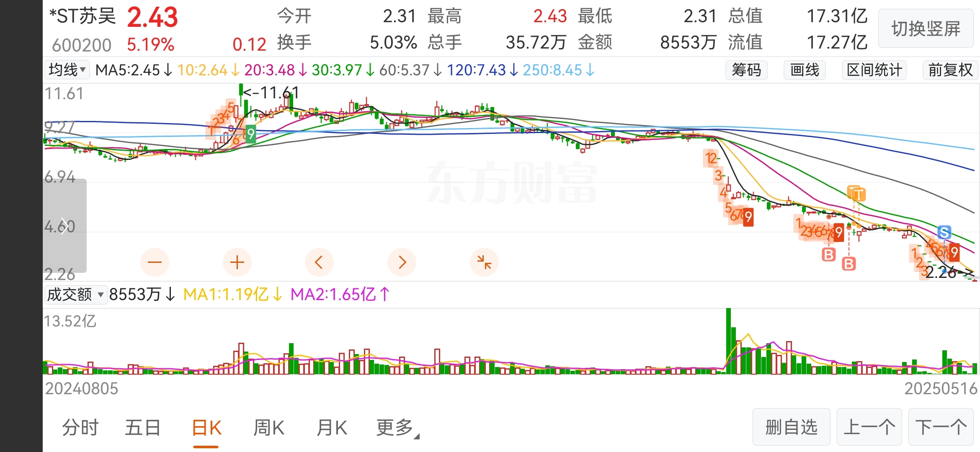Tap end date 20250516

coord(941,389)
